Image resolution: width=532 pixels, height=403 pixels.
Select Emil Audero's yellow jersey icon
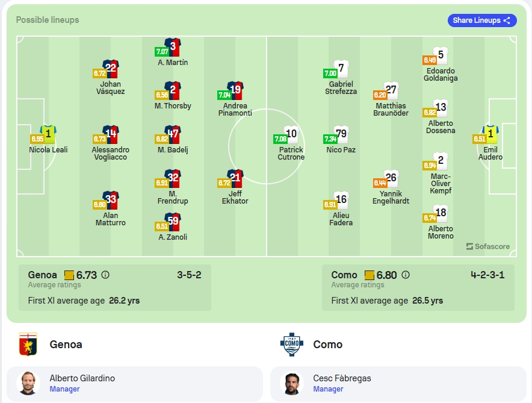coord(490,134)
